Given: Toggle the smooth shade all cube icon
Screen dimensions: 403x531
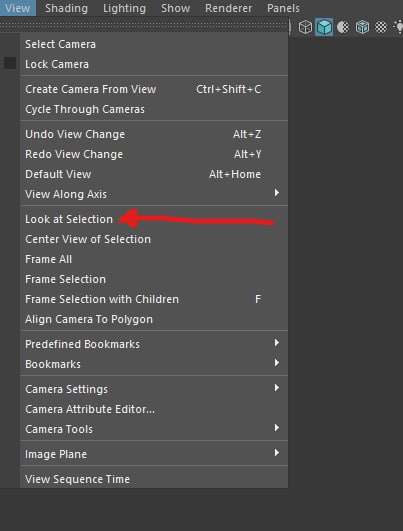Looking at the screenshot, I should [324, 27].
